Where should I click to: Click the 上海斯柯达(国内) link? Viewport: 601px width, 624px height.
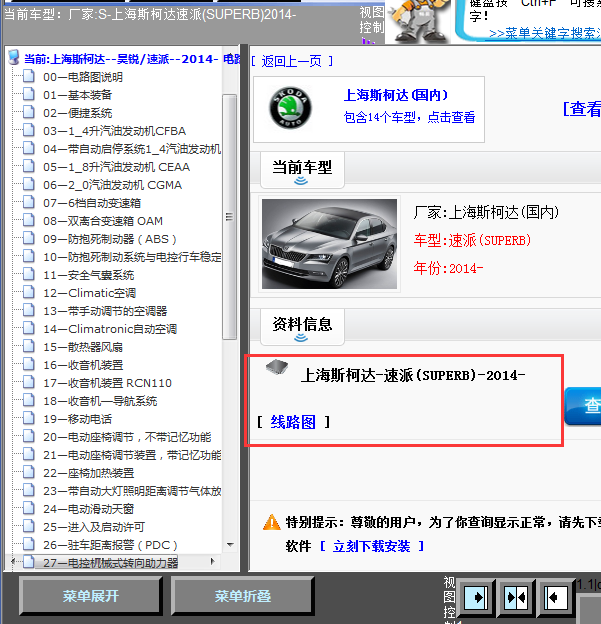pos(396,95)
